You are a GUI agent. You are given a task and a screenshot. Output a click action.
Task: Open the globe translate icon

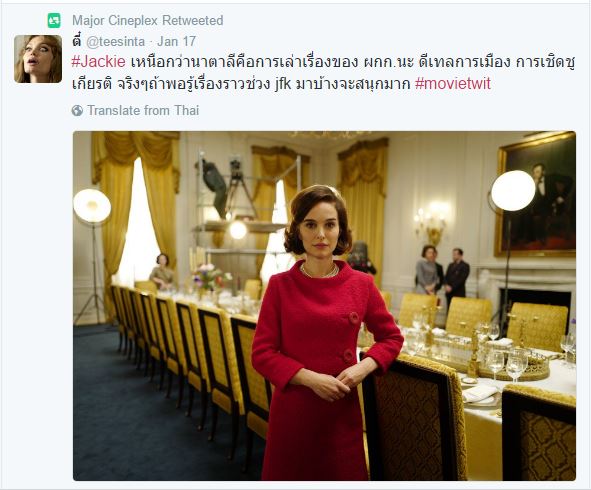pos(77,110)
